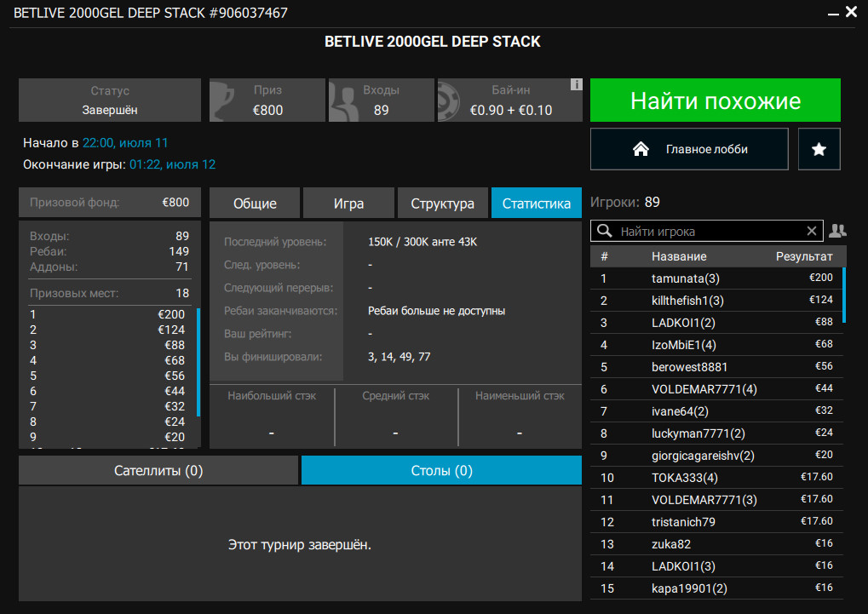Switch to the Игра tab
This screenshot has width=868, height=614.
click(348, 204)
